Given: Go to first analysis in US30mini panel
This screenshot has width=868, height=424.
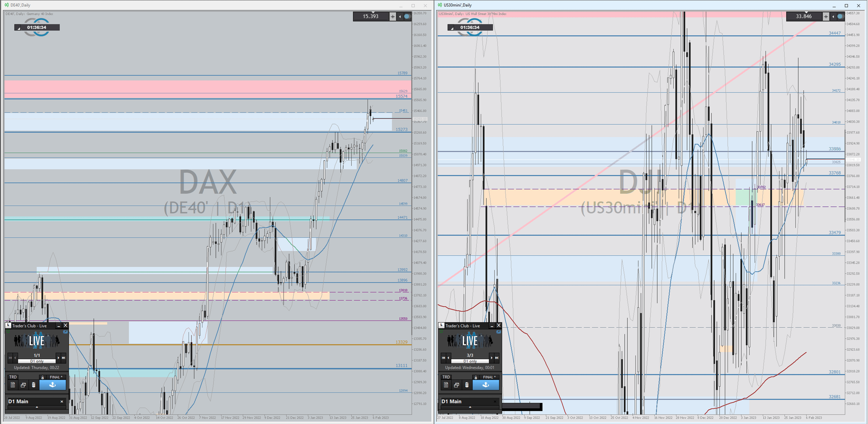Looking at the screenshot, I should click(x=443, y=358).
